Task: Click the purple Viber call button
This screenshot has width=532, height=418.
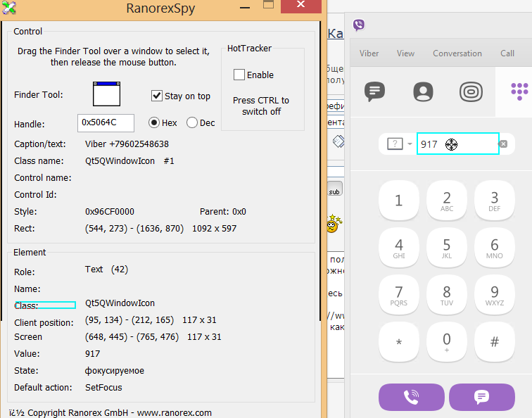Action: 412,397
